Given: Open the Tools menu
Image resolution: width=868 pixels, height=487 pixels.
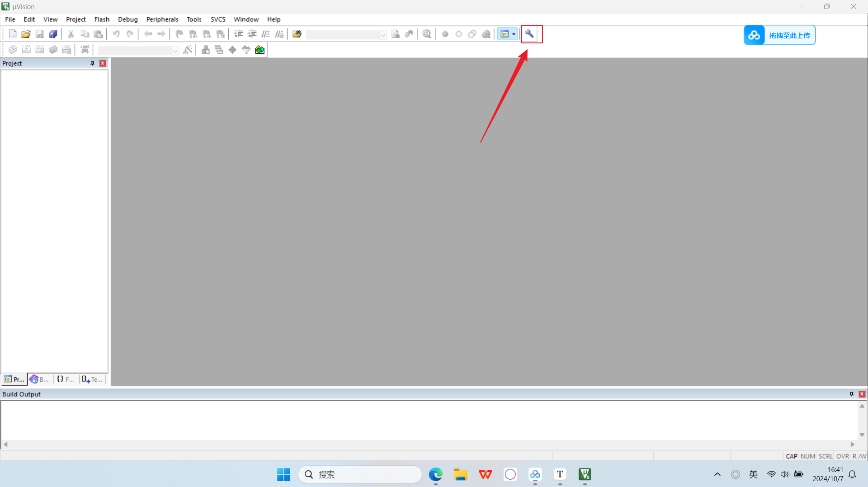Looking at the screenshot, I should 194,19.
